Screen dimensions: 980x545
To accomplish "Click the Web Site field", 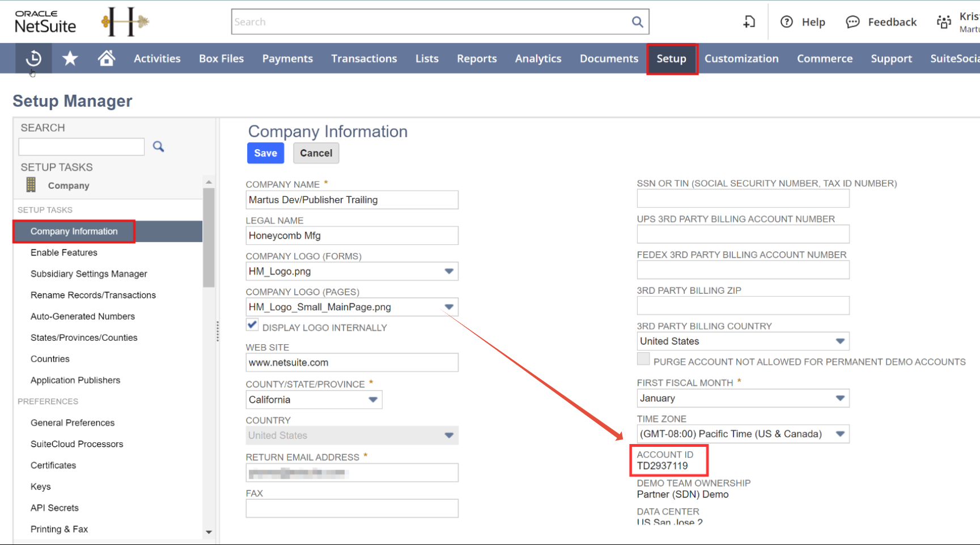I will pos(352,362).
